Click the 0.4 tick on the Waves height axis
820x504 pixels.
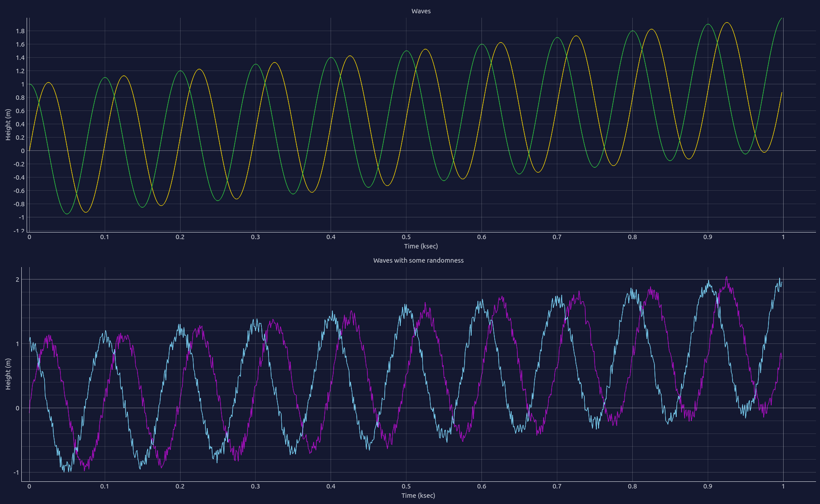[x=20, y=124]
